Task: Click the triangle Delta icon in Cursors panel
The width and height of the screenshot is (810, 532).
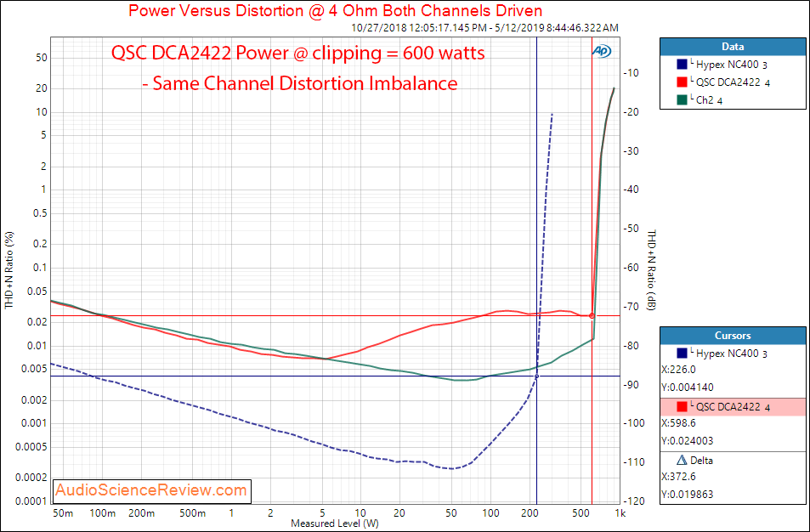Action: point(682,461)
